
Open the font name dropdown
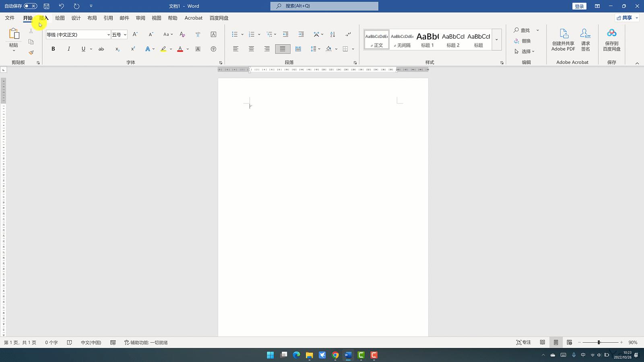pos(108,35)
